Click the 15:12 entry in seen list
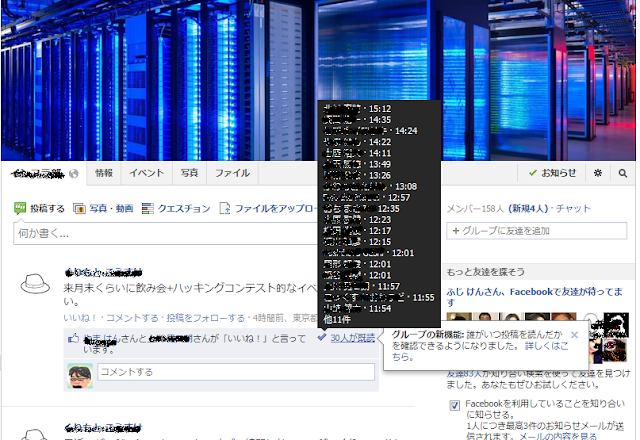Screen dimensions: 640x440 pyautogui.click(x=357, y=109)
